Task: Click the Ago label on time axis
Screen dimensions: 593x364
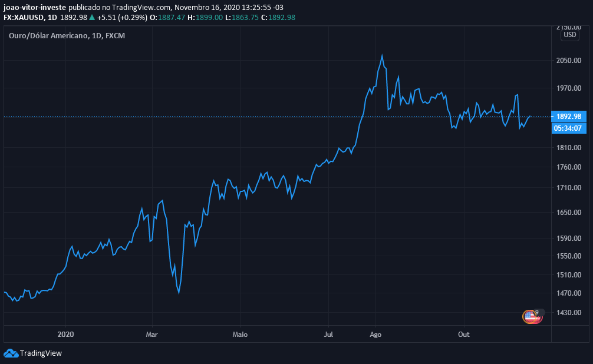Action: [375, 335]
